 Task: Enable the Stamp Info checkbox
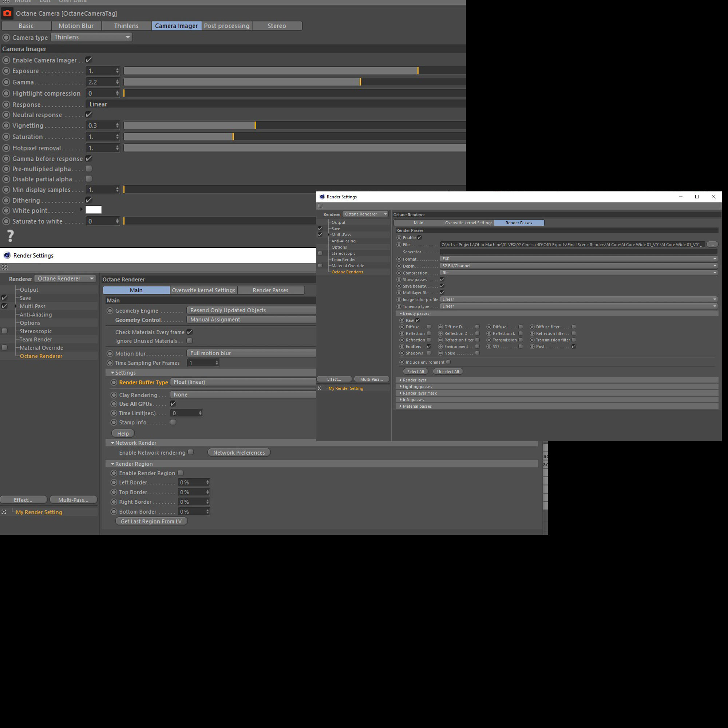coord(173,422)
